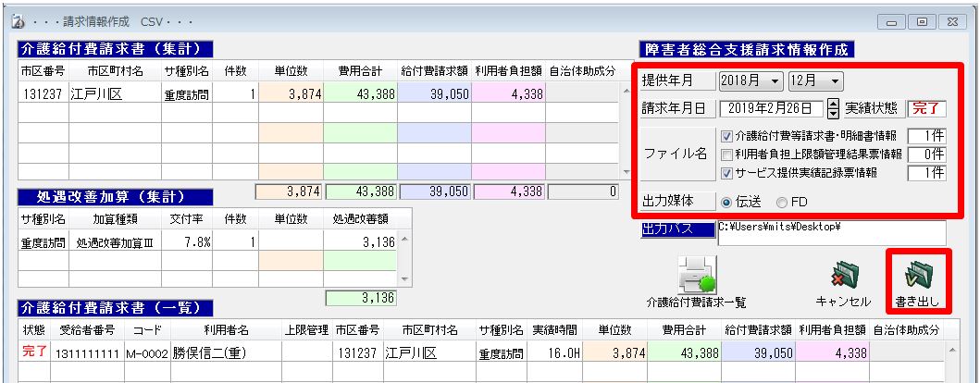The image size is (980, 383).
Task: Select 伝送 output media radio button
Action: (725, 201)
